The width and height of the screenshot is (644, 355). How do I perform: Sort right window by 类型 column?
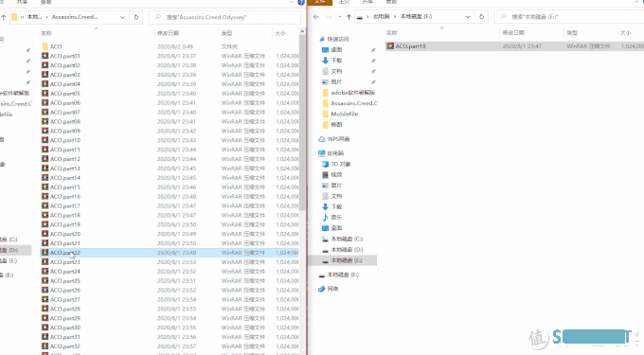573,33
